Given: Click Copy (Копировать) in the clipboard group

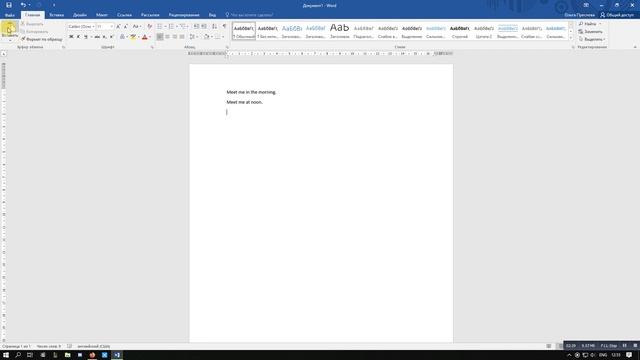Looking at the screenshot, I should click(34, 31).
